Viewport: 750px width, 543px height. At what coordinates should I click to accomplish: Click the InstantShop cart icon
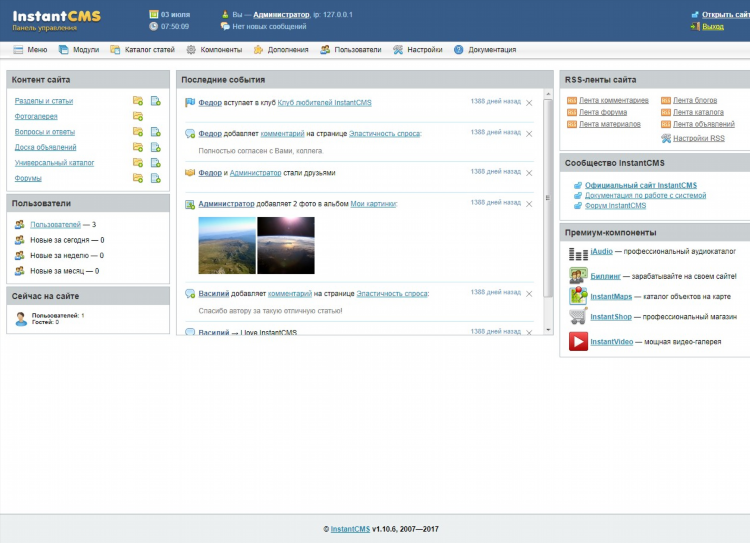[x=578, y=316]
